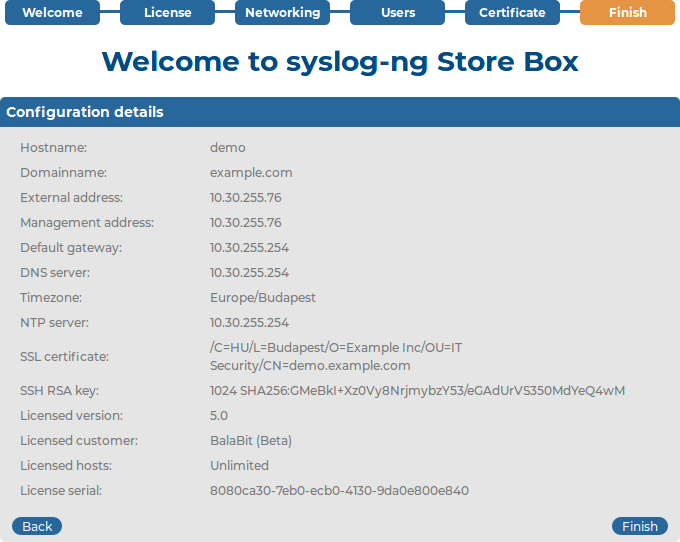
Task: Click the 'Timezone:' label
Action: click(51, 297)
